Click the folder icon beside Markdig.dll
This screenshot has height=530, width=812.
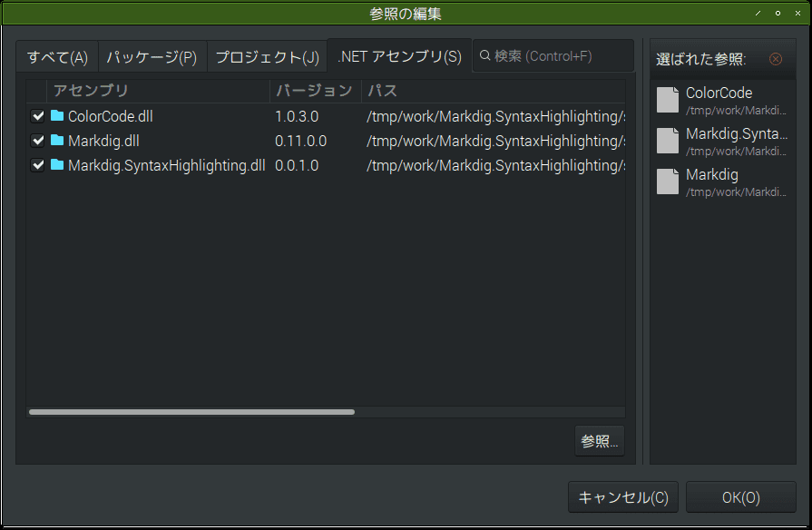point(57,140)
